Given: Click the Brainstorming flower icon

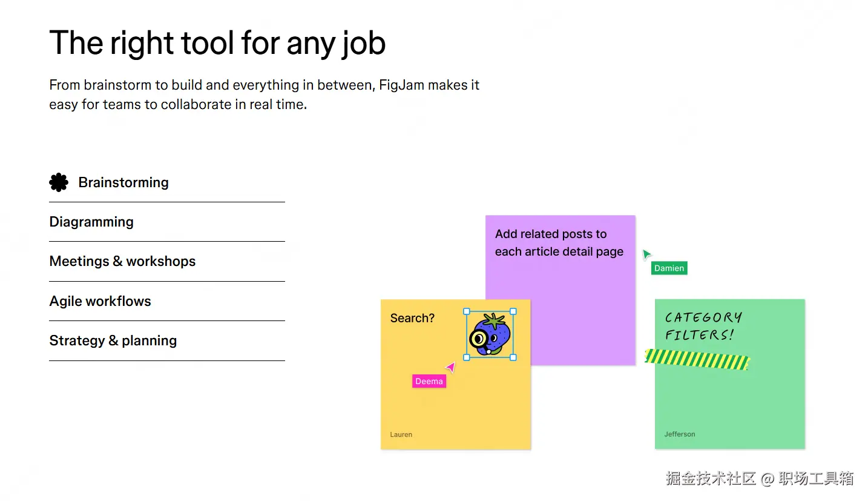Looking at the screenshot, I should point(59,182).
